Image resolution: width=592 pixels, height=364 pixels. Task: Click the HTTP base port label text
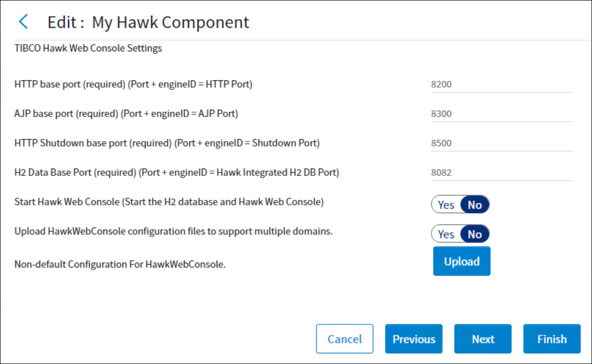pos(133,84)
